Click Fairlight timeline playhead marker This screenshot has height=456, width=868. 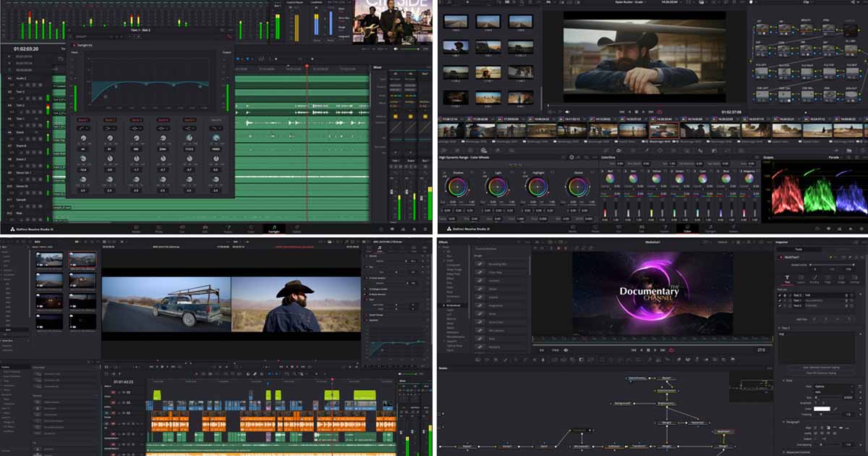click(x=307, y=67)
